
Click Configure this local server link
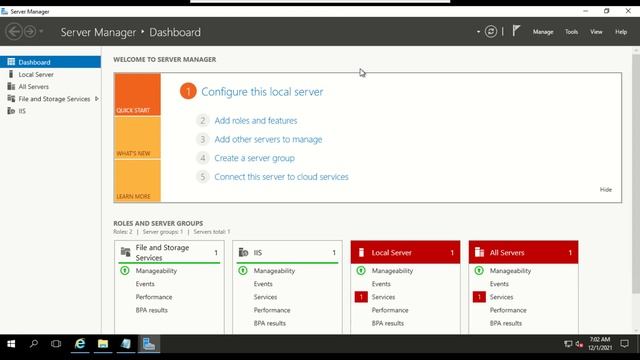[262, 92]
